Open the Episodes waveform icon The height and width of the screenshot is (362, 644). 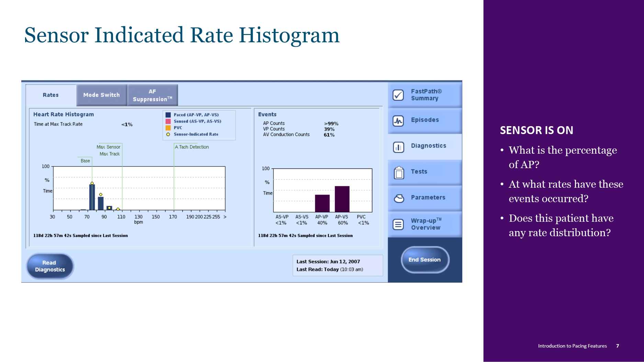tap(398, 121)
